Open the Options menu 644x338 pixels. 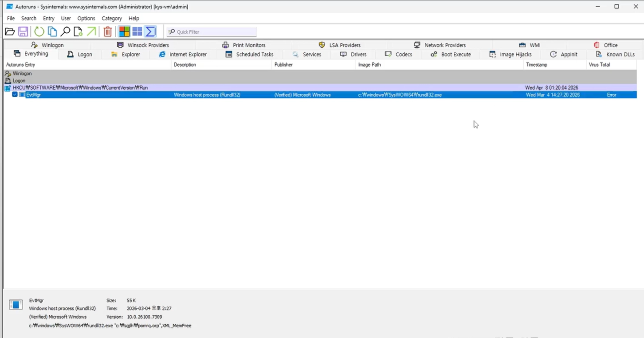(86, 18)
